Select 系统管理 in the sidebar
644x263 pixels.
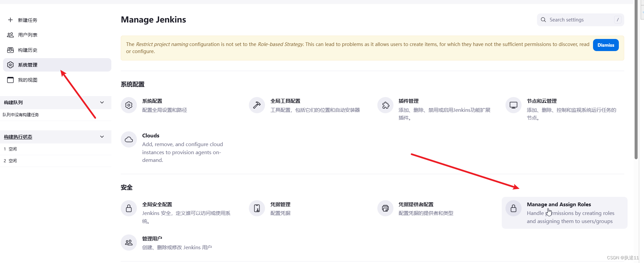pos(57,65)
